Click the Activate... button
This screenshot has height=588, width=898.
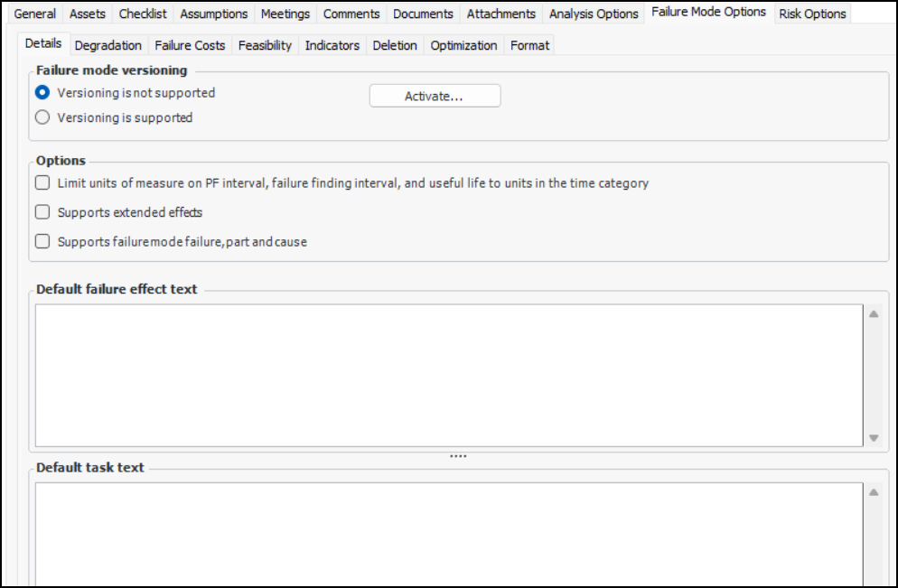(435, 97)
